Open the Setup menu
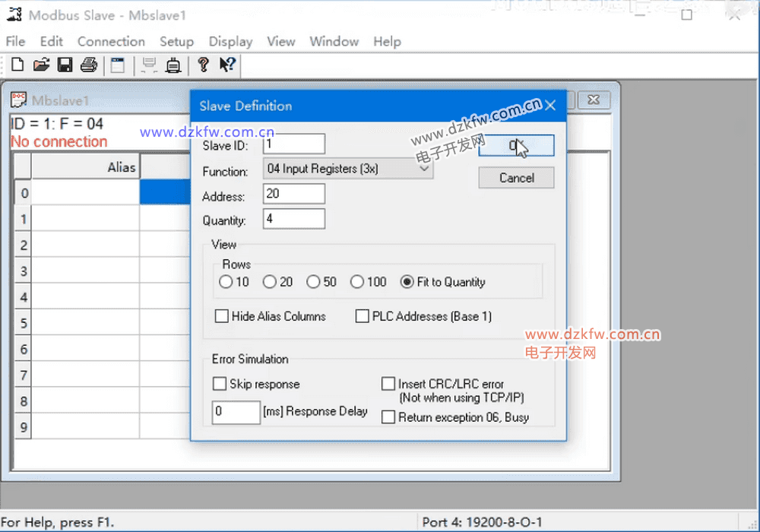 [x=176, y=42]
